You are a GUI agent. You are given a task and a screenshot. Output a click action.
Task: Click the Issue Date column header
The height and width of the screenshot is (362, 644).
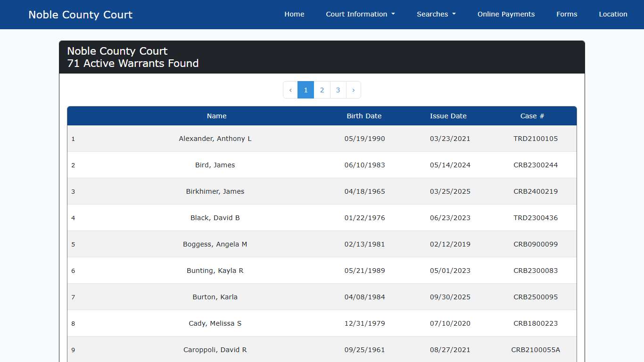448,116
